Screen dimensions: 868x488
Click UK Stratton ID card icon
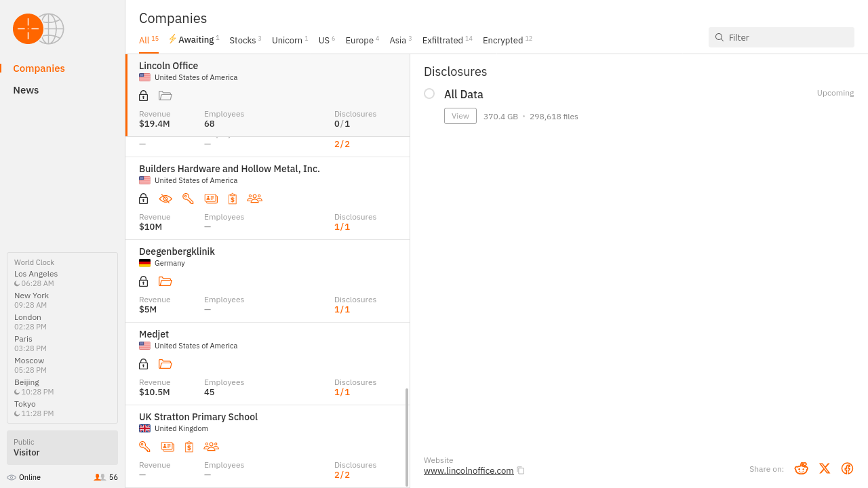[167, 447]
